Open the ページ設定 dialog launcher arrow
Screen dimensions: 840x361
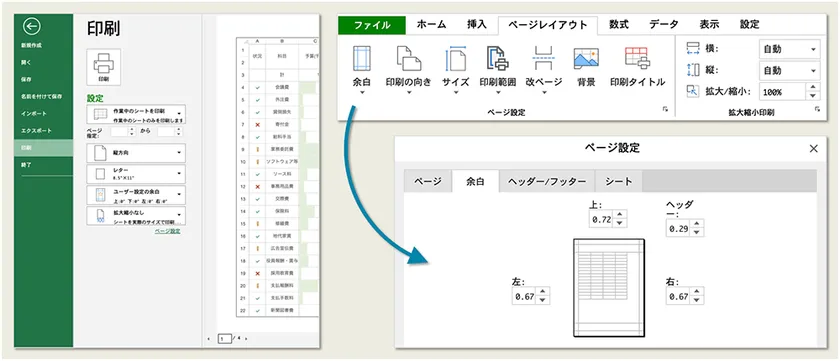(665, 109)
